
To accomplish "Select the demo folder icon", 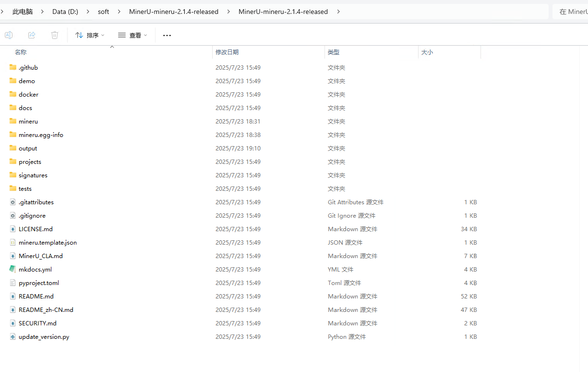I will point(12,81).
